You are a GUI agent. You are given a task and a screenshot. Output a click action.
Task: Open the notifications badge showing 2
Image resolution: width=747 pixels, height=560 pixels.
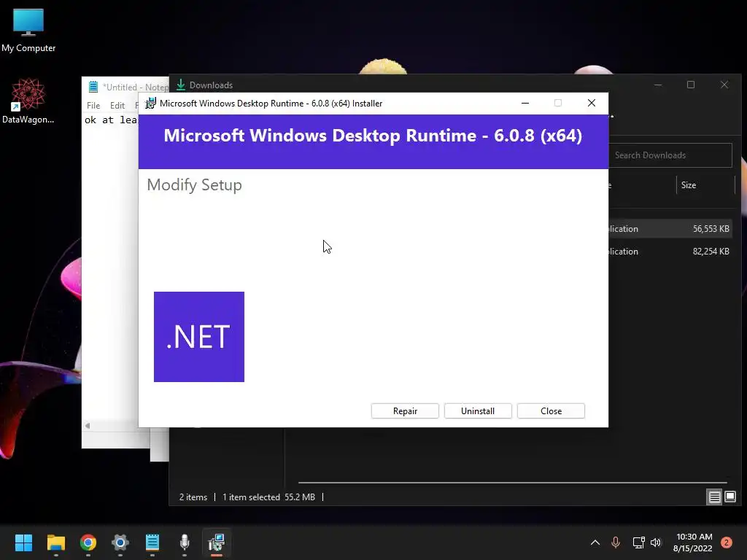pos(726,542)
